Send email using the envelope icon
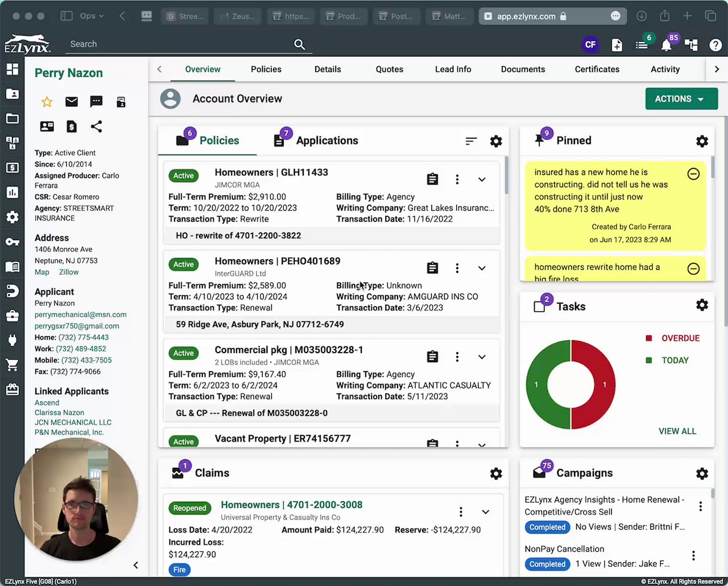The image size is (728, 586). (x=72, y=102)
